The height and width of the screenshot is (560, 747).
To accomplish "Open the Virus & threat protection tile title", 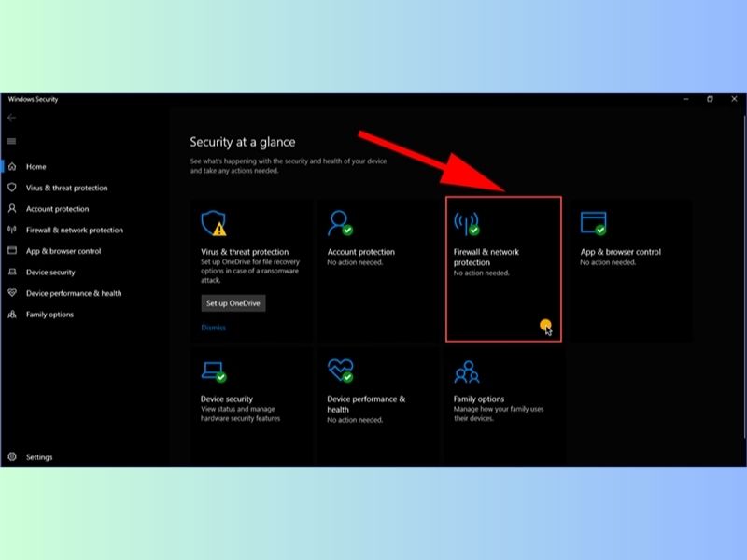I will [245, 252].
